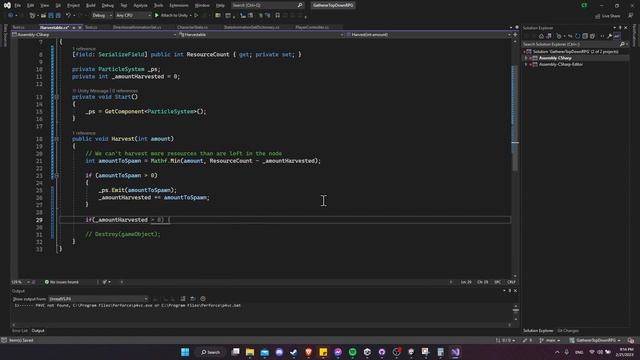Click the Open File toolbar icon
The height and width of the screenshot is (360, 640).
click(x=43, y=16)
